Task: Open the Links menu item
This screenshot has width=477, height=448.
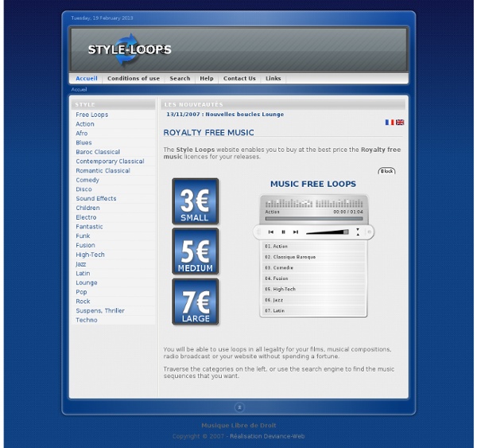Action: pos(273,78)
